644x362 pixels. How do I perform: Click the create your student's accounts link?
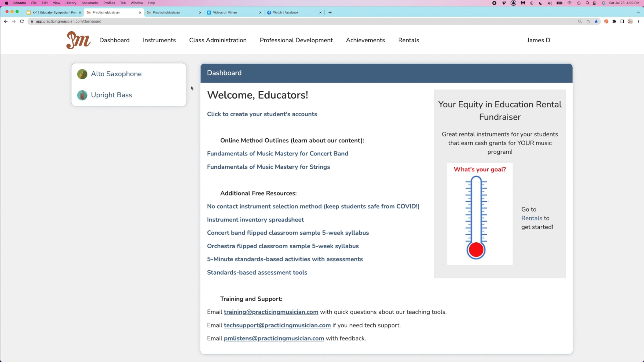[262, 114]
